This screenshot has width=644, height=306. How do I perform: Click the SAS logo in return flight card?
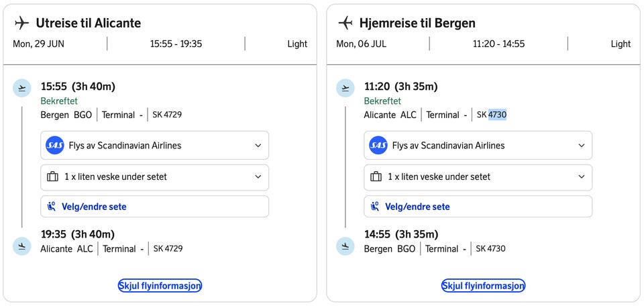[378, 146]
